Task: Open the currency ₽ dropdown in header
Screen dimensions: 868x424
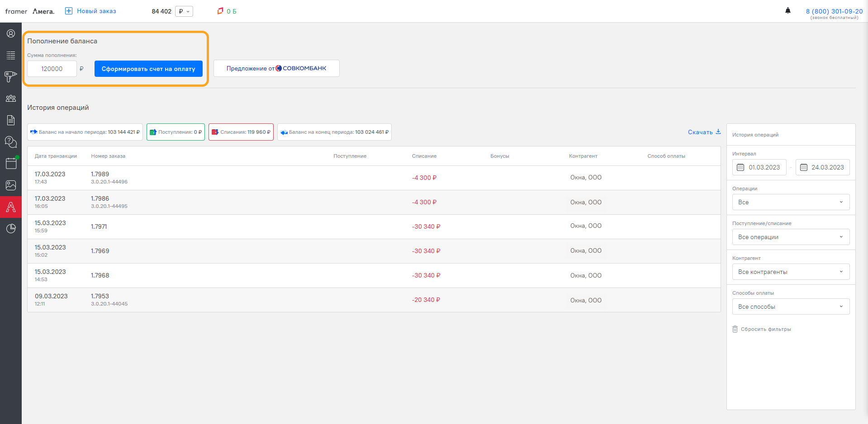Action: [x=184, y=11]
